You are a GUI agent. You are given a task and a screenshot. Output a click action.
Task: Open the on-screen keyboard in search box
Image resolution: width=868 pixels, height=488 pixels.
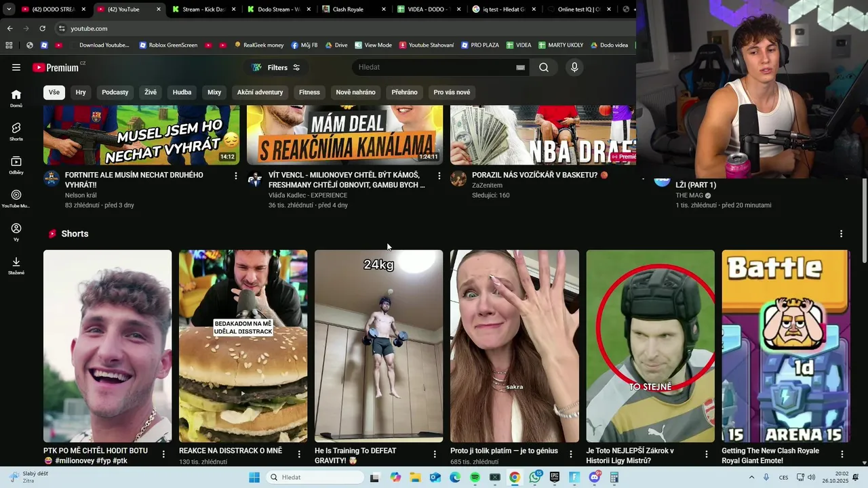click(x=520, y=67)
